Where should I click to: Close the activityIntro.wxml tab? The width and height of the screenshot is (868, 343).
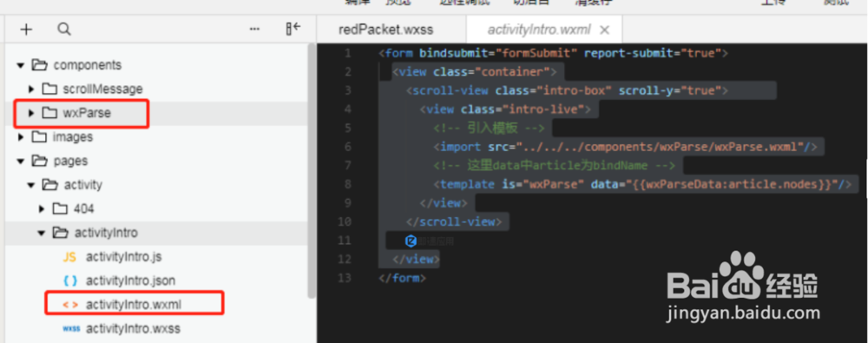(x=604, y=30)
